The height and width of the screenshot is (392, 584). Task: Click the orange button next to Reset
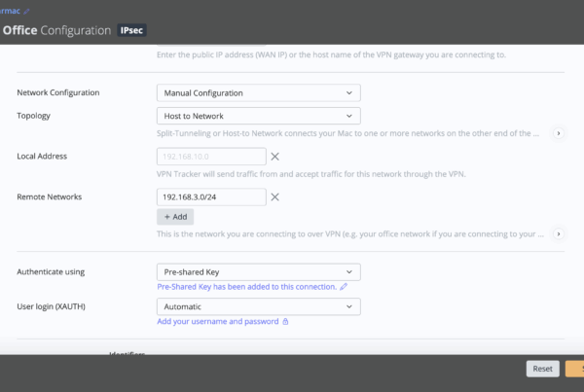574,369
